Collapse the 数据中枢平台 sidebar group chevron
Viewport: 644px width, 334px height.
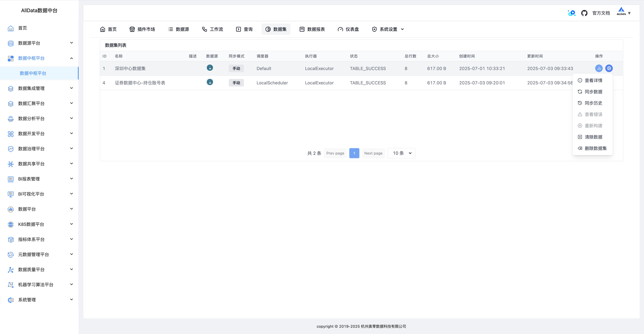tap(71, 58)
